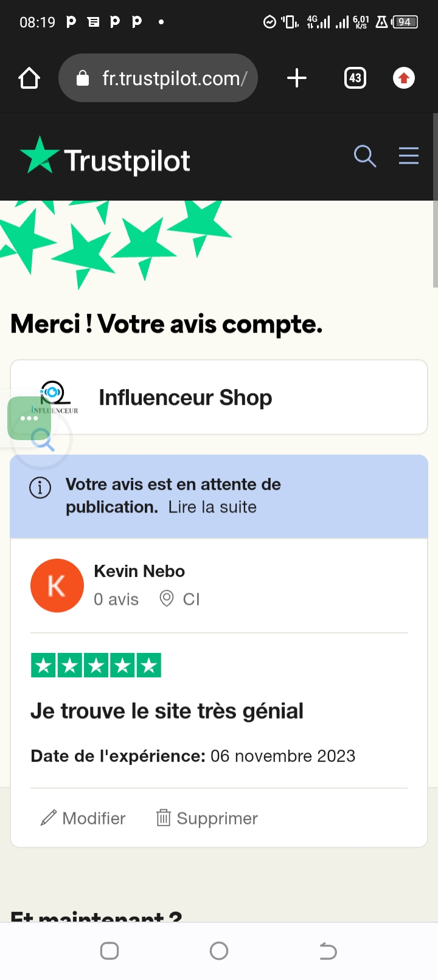Open Kevin Nebo's profile name
This screenshot has width=438, height=980.
click(139, 571)
